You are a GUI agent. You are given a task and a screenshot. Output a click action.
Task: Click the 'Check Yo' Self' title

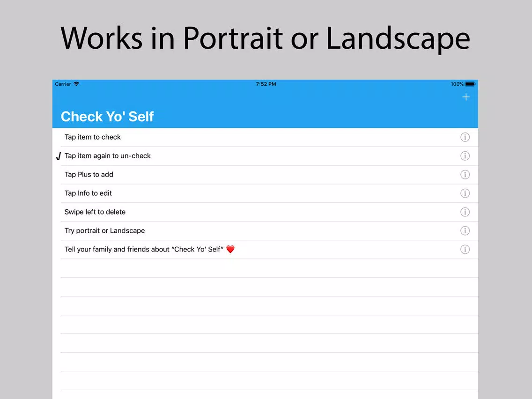point(107,116)
